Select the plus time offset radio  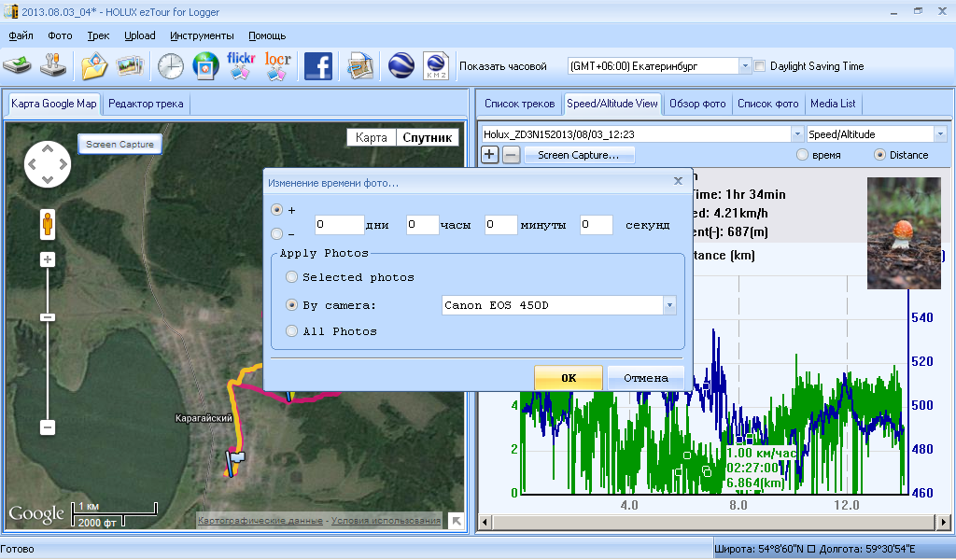[x=276, y=210]
